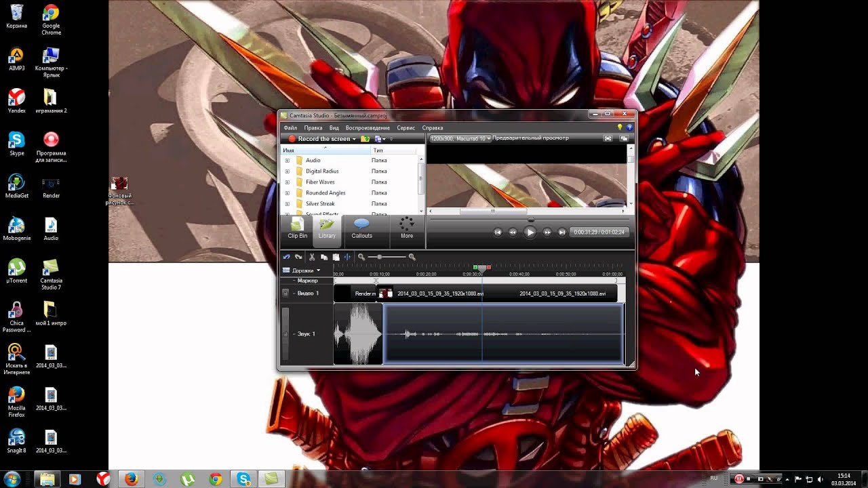Screen dimensions: 868x488
Task: Open the Файл menu
Action: point(290,127)
